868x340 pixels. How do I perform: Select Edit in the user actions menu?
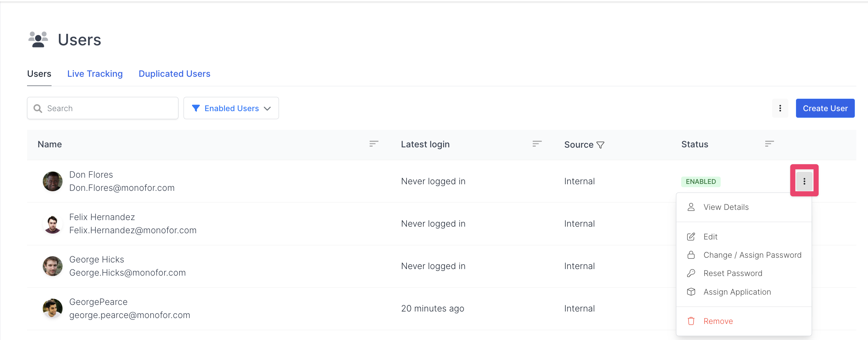coord(710,237)
